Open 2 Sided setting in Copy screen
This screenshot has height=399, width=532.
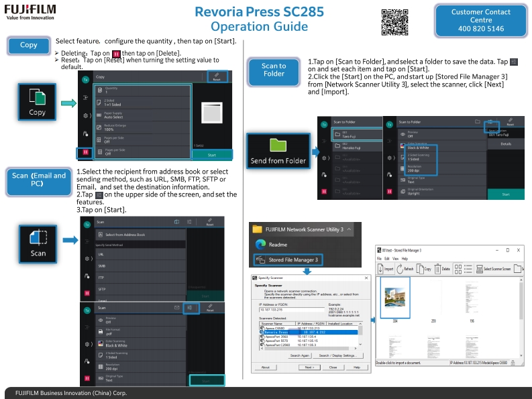click(142, 103)
